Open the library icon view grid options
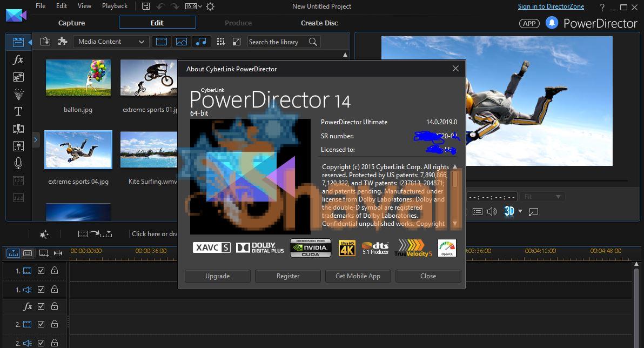644x348 pixels. (x=221, y=42)
